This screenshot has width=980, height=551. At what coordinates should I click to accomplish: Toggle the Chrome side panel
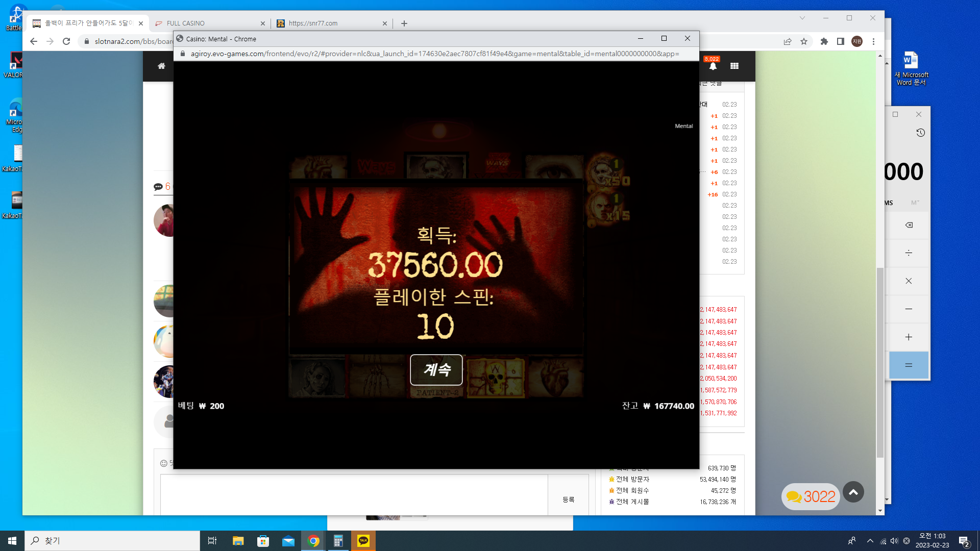[x=841, y=41]
